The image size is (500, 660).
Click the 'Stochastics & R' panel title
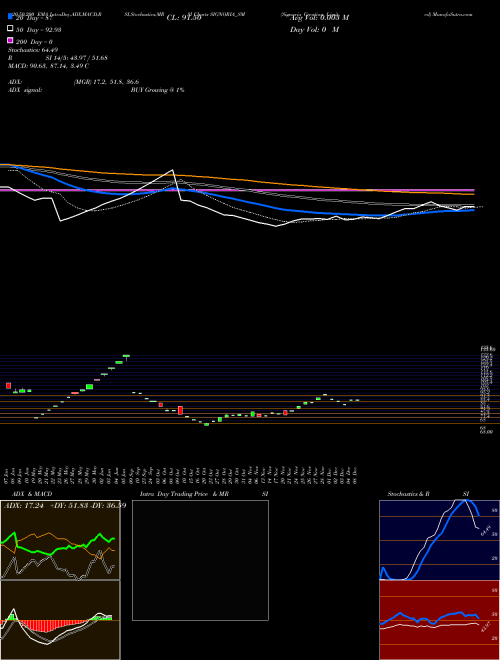click(x=409, y=494)
